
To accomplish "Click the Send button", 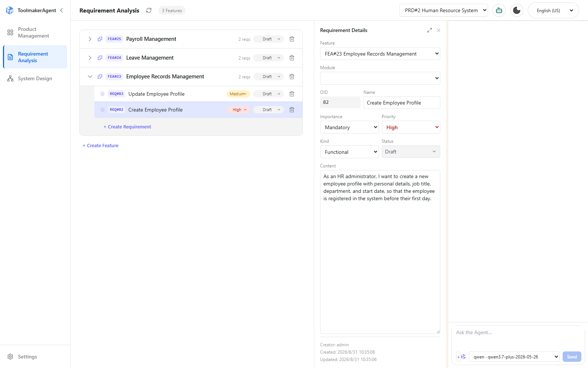I will (x=572, y=357).
